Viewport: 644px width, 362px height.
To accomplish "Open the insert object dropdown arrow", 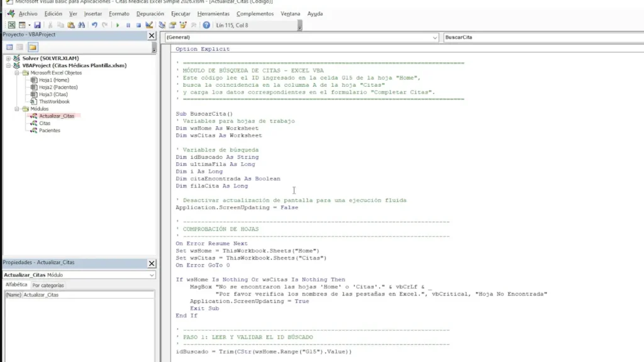I will [29, 25].
